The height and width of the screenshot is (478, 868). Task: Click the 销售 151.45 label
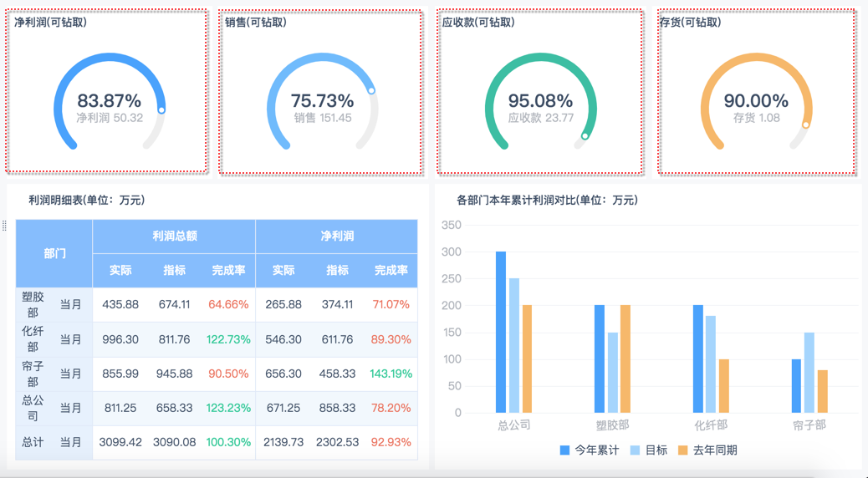[323, 118]
